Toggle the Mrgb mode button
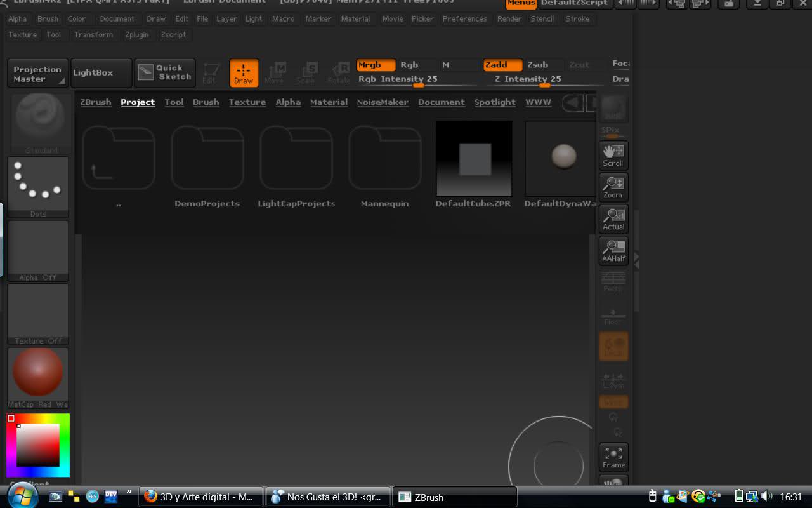 (376, 65)
